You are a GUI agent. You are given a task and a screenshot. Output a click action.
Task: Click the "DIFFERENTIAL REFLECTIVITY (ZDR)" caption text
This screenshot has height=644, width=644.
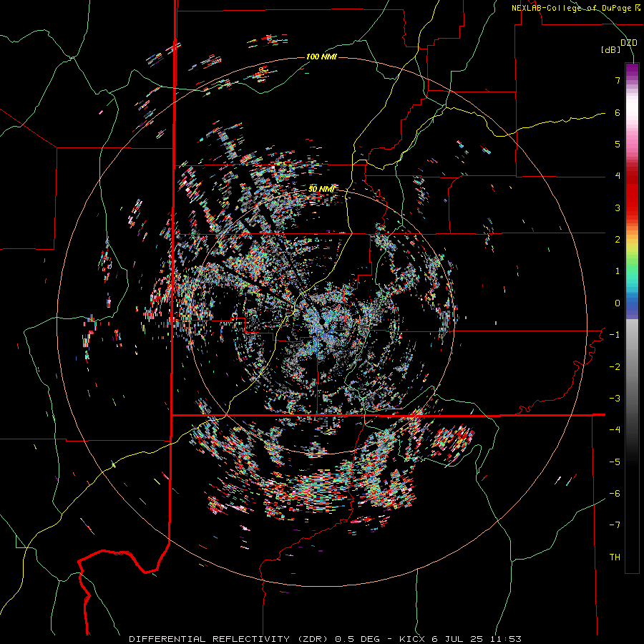click(230, 639)
